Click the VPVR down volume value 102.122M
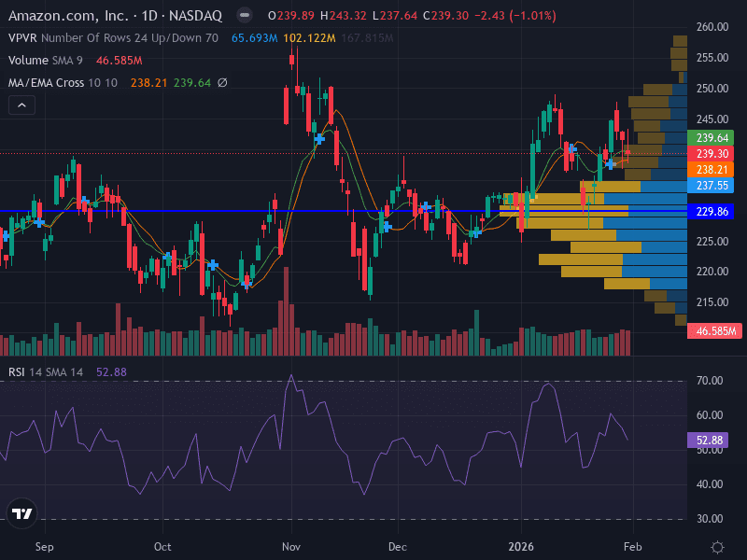The image size is (747, 560). pos(309,38)
